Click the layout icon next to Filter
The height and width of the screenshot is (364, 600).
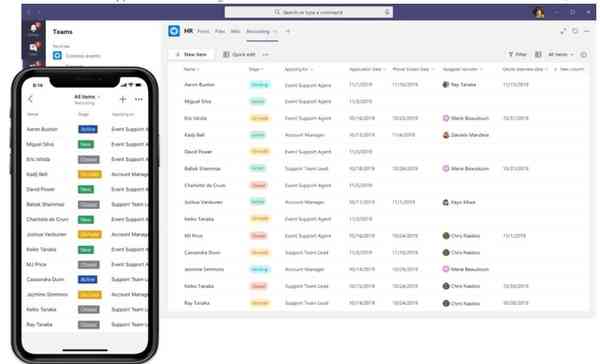point(538,54)
